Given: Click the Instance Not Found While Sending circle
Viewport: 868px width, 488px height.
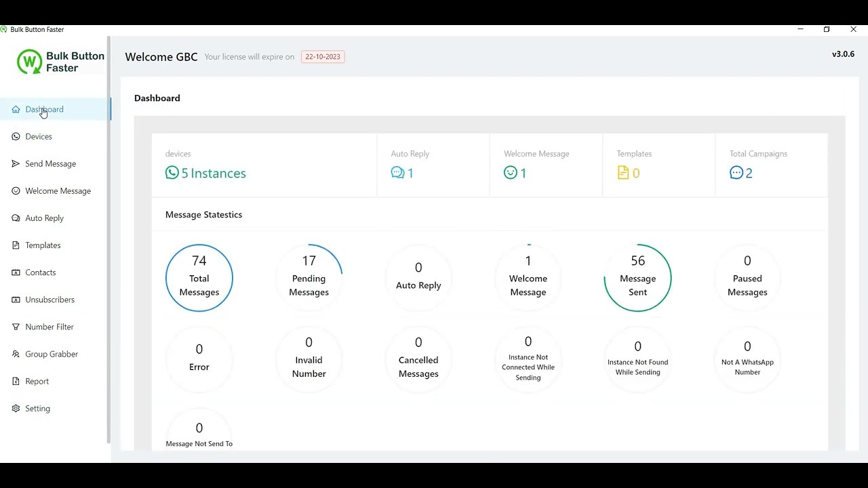Looking at the screenshot, I should tap(637, 359).
